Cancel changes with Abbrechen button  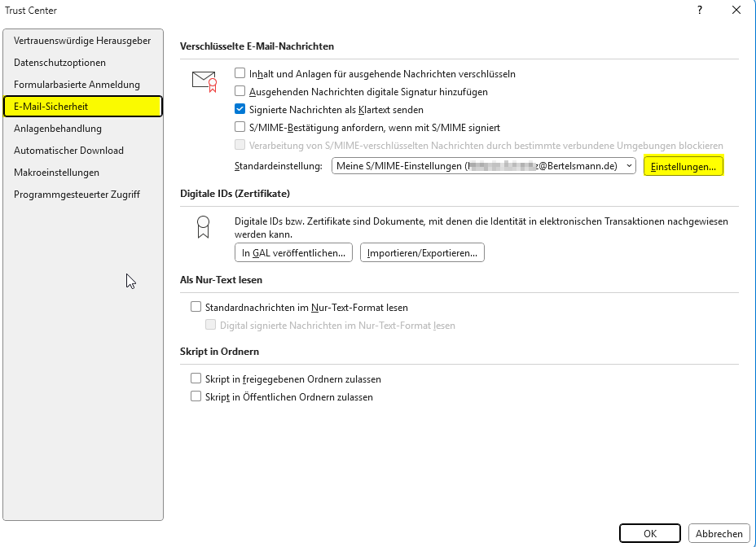719,534
